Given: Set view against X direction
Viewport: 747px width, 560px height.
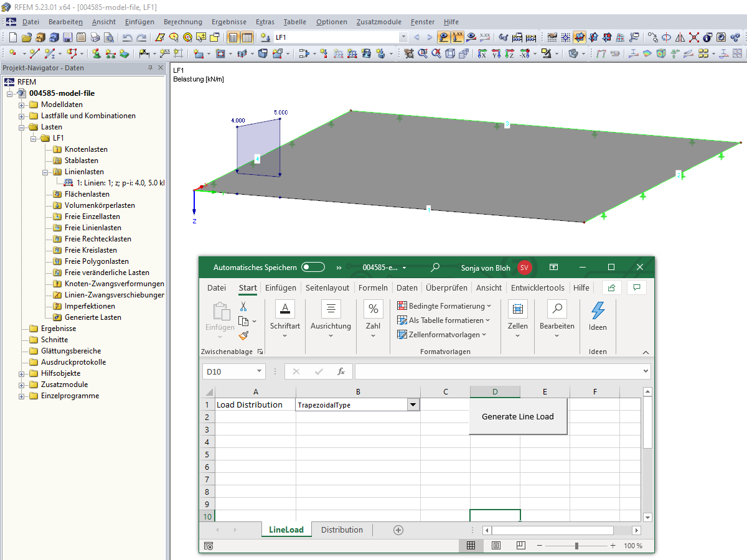Looking at the screenshot, I should point(524,54).
